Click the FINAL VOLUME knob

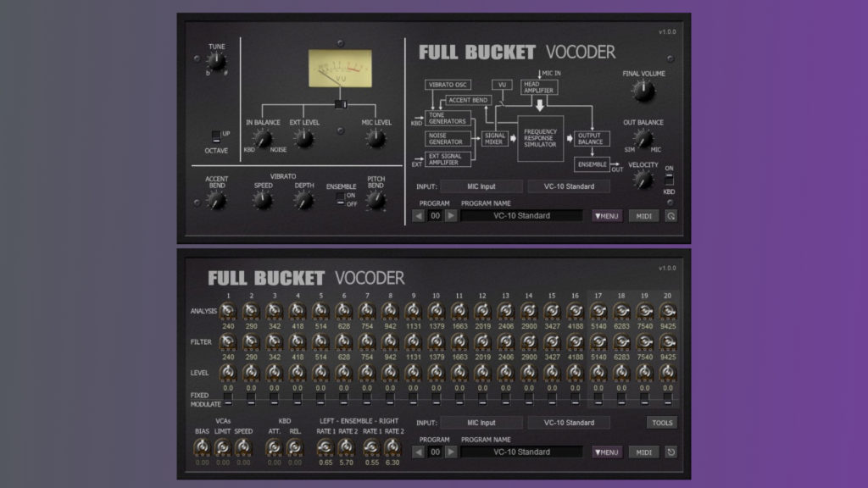point(643,91)
